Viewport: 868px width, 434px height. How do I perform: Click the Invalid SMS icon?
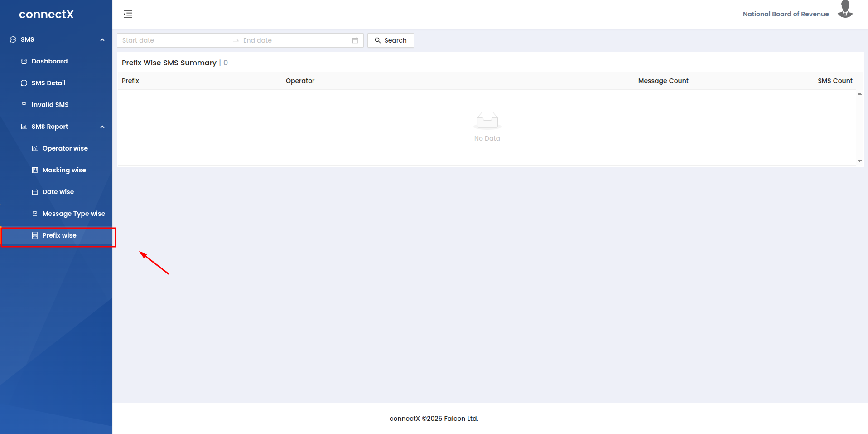(x=24, y=105)
